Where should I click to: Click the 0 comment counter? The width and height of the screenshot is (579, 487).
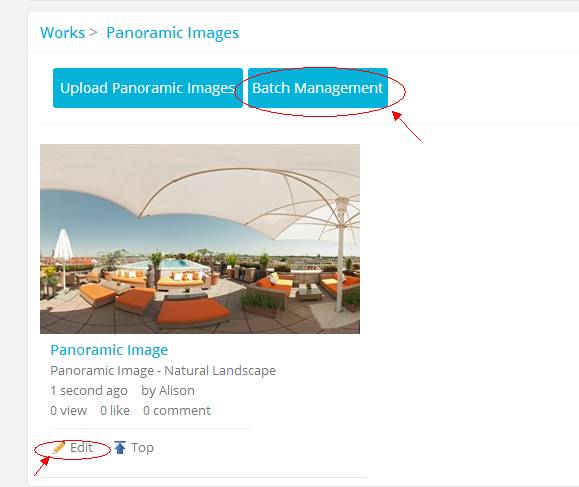[177, 411]
